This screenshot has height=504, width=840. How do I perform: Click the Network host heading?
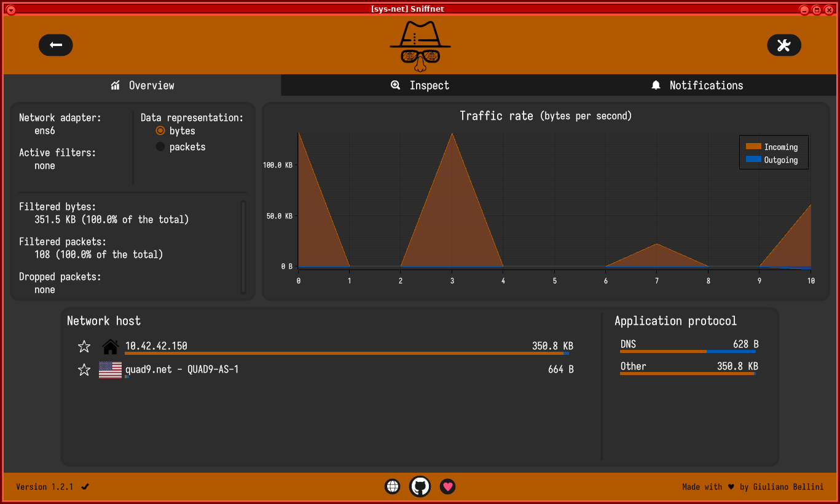[x=104, y=320]
